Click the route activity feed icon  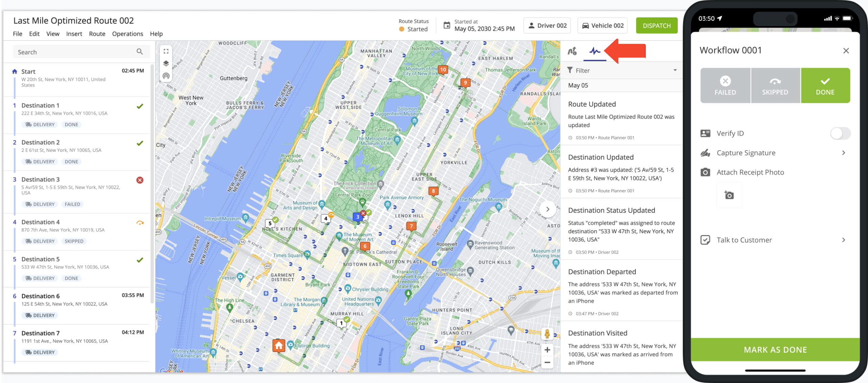click(x=594, y=51)
